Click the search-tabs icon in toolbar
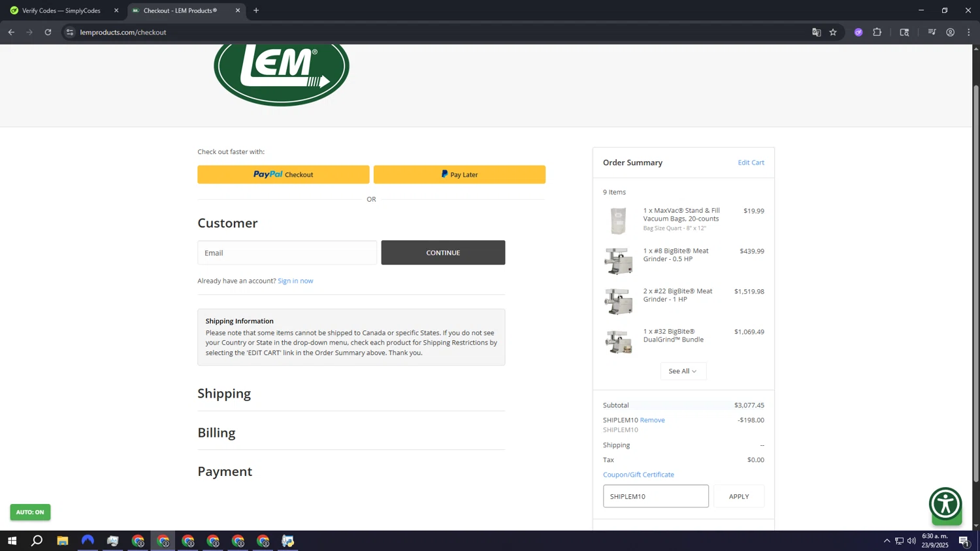 click(904, 32)
